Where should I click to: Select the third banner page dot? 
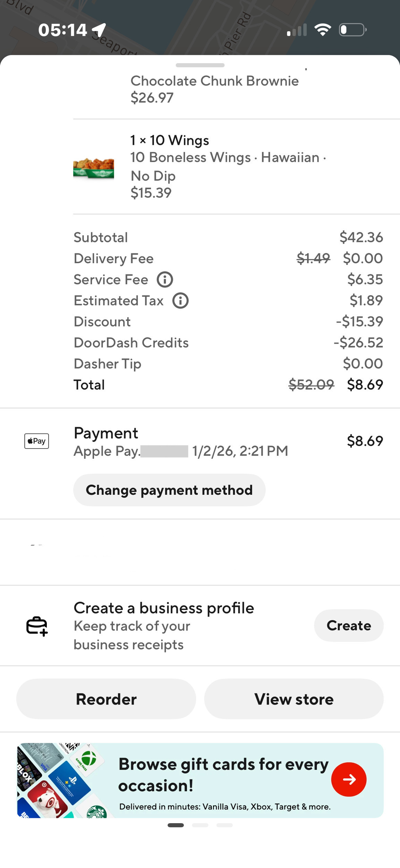point(224,825)
